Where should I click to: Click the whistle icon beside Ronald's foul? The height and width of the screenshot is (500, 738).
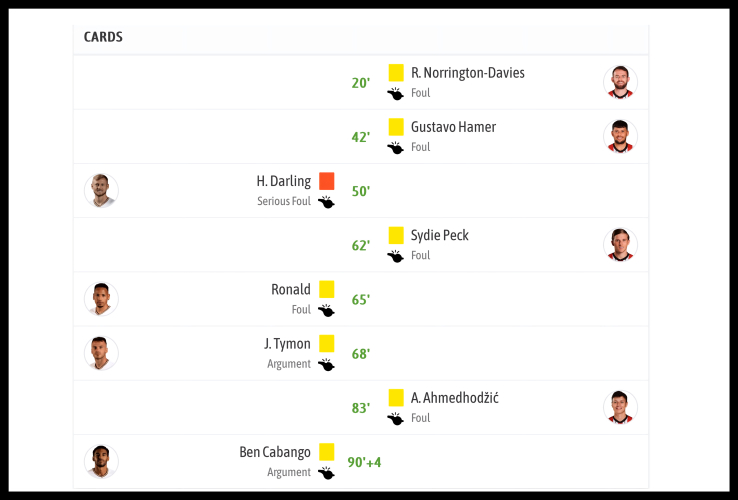(x=326, y=310)
